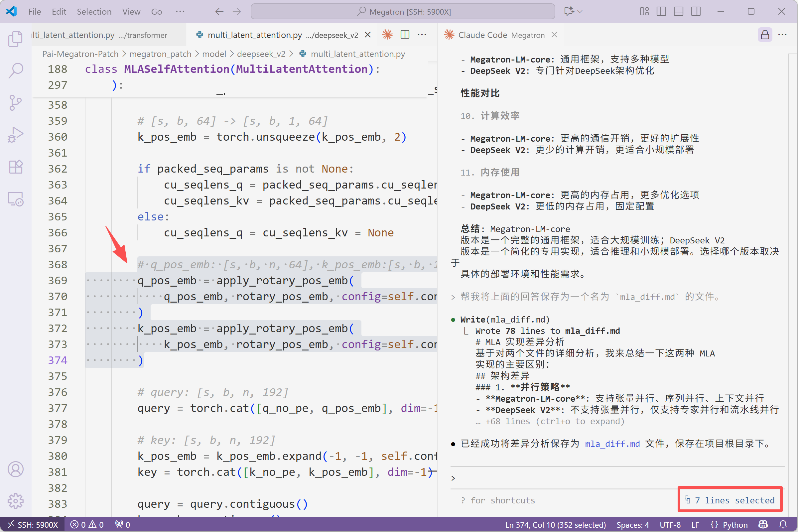Open Source Control view
Viewport: 798px width, 532px height.
coord(15,102)
